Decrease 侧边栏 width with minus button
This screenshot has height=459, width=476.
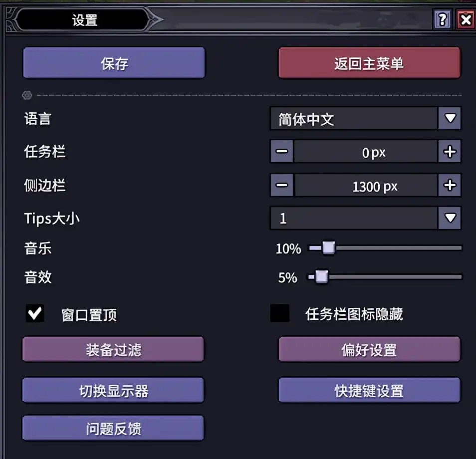(282, 185)
